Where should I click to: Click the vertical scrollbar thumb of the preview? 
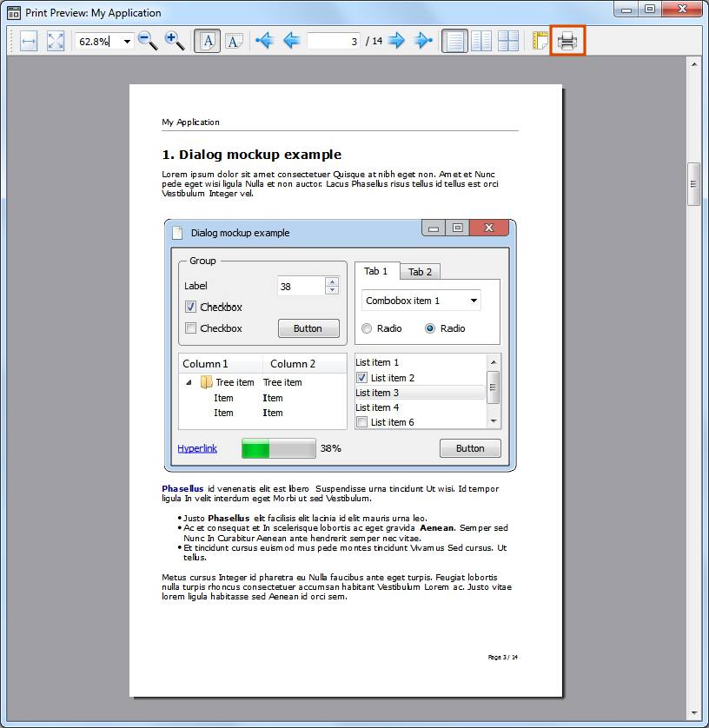tap(693, 184)
